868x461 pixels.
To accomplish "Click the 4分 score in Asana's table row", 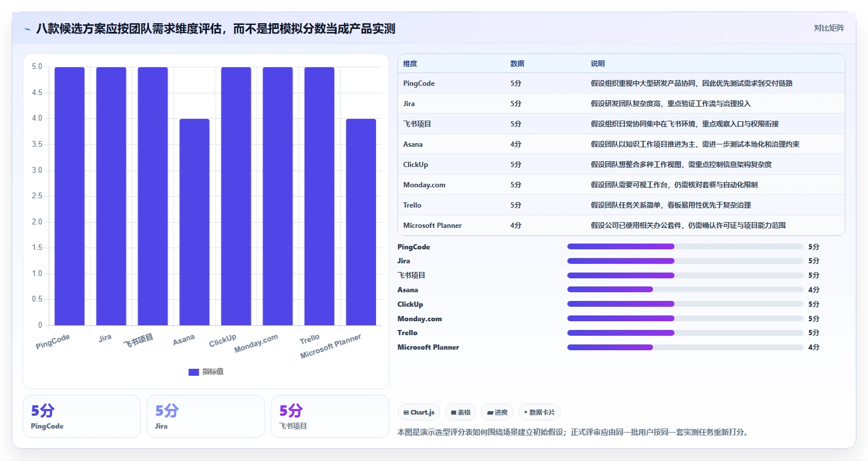I will pos(516,144).
